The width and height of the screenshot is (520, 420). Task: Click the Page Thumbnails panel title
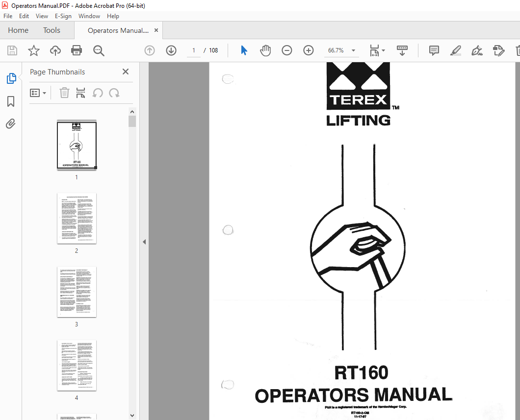click(x=57, y=72)
